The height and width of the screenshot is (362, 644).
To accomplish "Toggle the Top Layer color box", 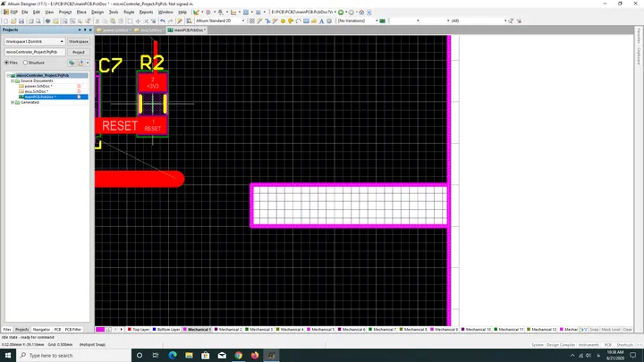I will 130,330.
